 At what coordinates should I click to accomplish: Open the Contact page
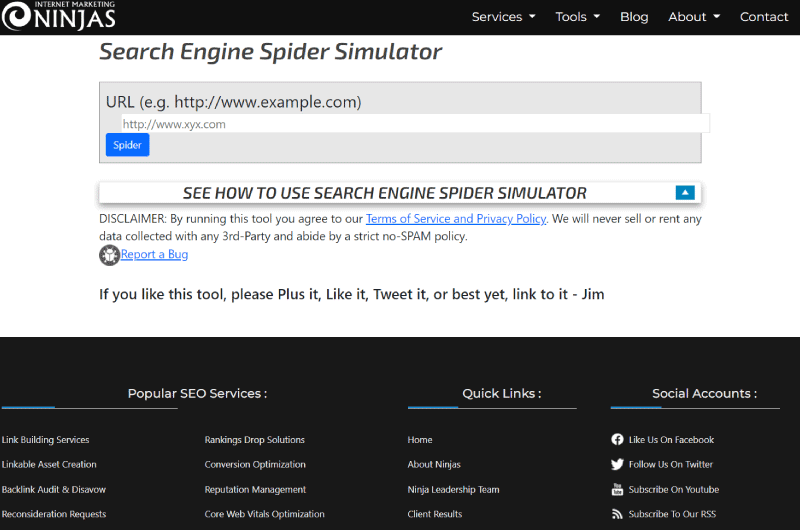click(x=764, y=17)
